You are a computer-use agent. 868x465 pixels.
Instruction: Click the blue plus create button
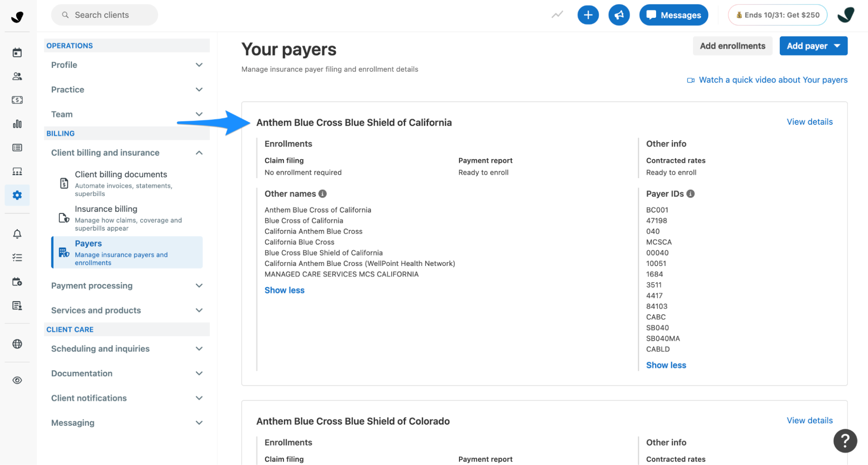tap(588, 15)
